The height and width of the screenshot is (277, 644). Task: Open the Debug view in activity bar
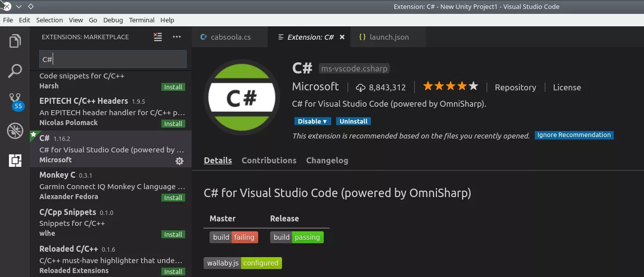(15, 131)
